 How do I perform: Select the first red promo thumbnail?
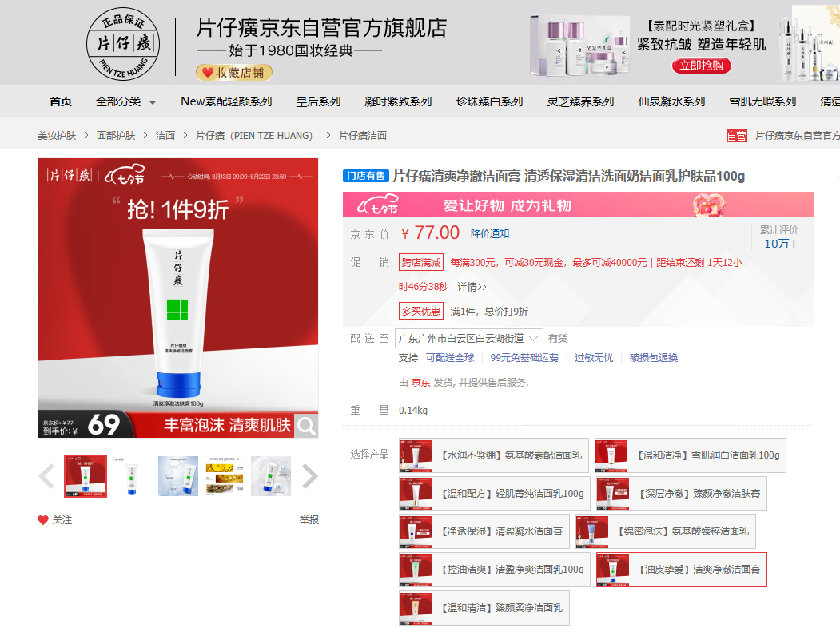pos(86,476)
